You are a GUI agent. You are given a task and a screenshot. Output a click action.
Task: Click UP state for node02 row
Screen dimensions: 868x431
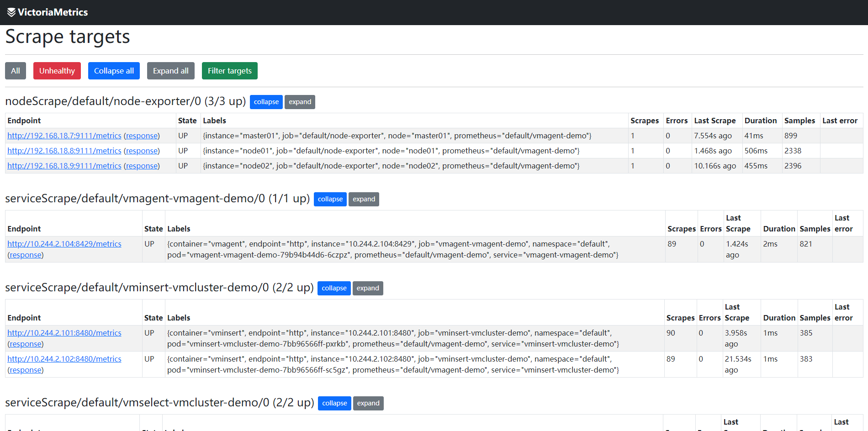(183, 166)
